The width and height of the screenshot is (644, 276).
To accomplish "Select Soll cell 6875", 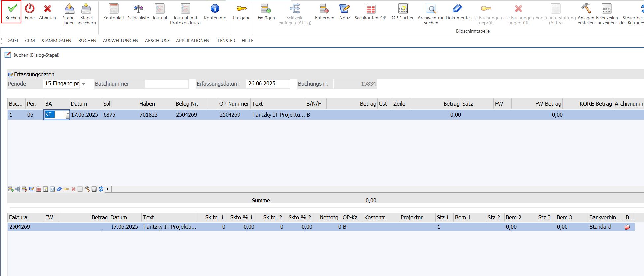I will click(x=120, y=115).
